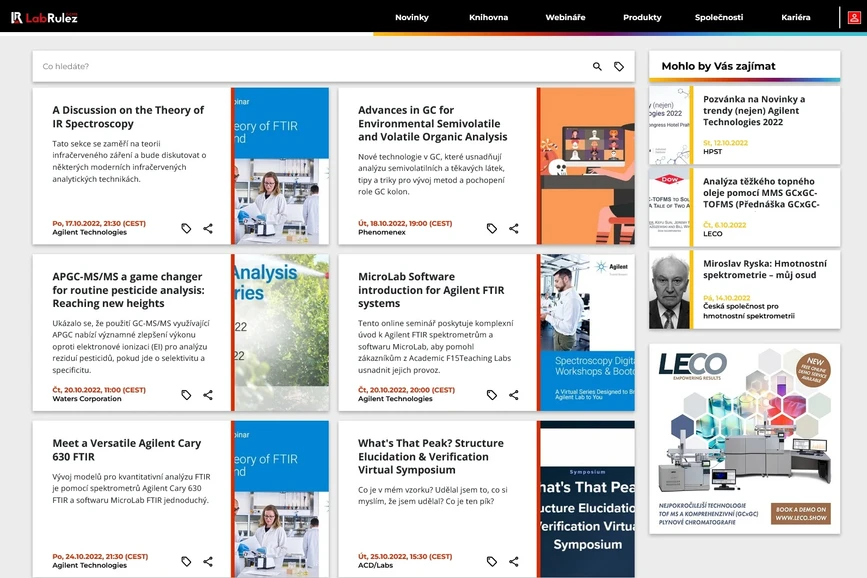Image resolution: width=867 pixels, height=578 pixels.
Task: Open Společnosti menu
Action: 719,18
